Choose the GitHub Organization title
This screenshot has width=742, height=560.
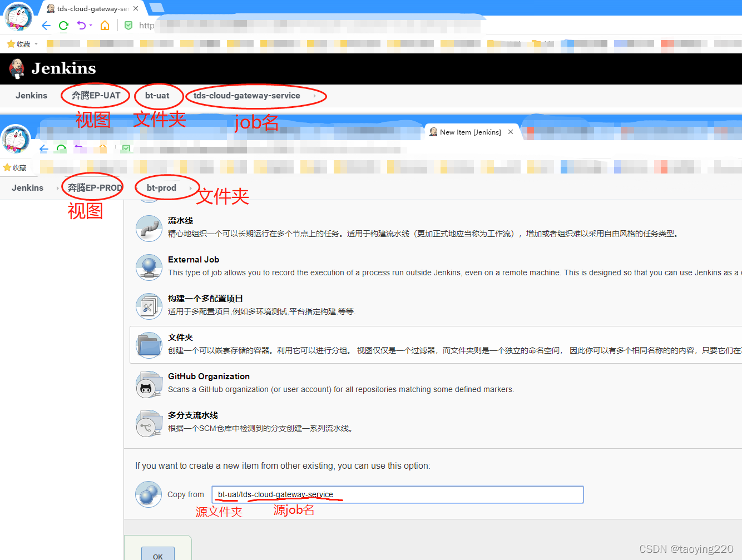pos(209,376)
